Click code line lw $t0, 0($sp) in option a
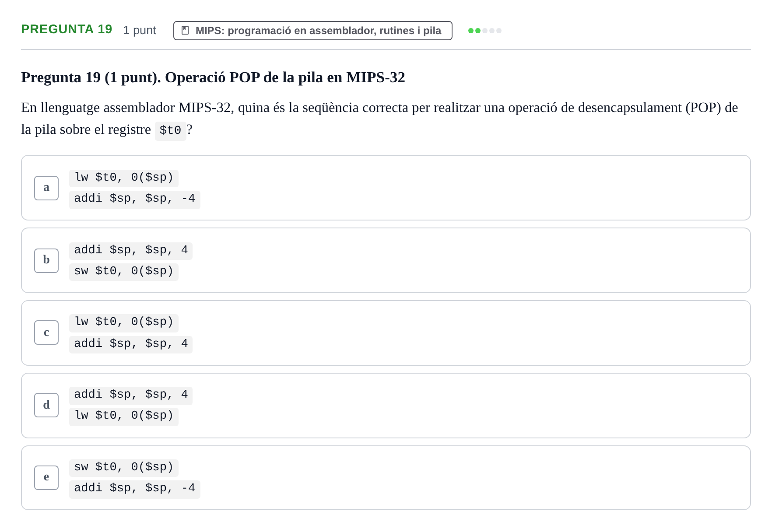The image size is (772, 532). click(x=124, y=178)
